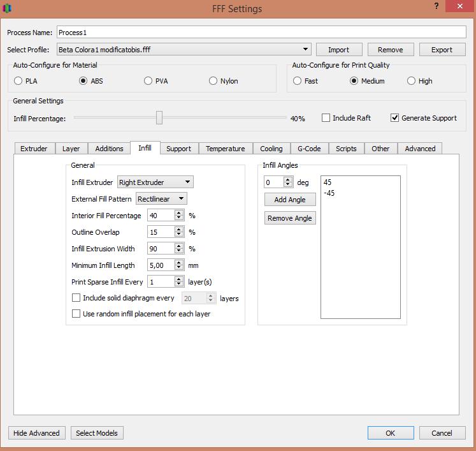Open the Select Profile dropdown
Image resolution: width=476 pixels, height=451 pixels.
pyautogui.click(x=306, y=49)
